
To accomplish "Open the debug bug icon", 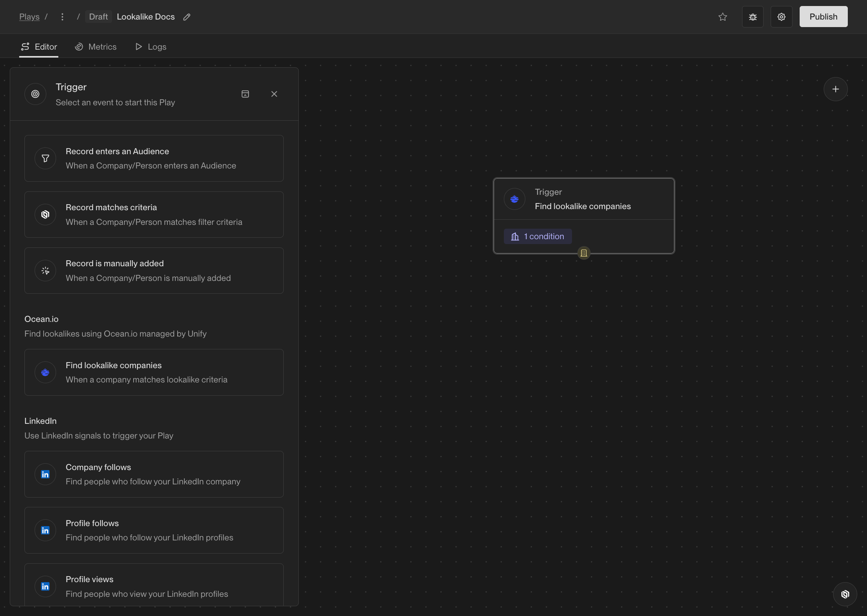I will point(752,17).
